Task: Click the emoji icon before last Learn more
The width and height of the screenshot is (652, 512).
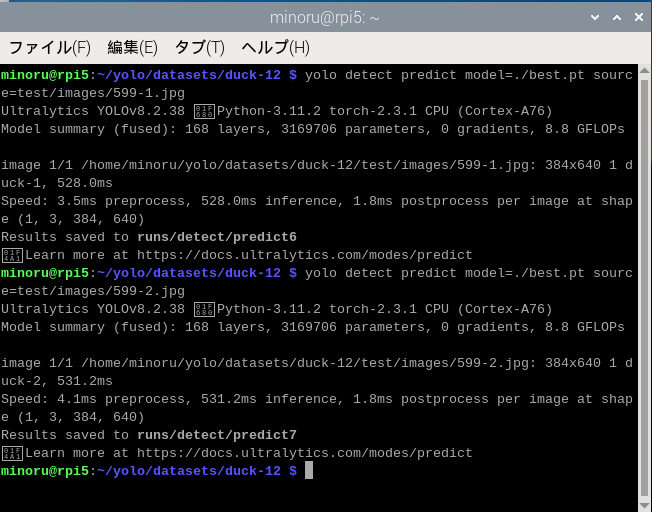Action: [11, 453]
